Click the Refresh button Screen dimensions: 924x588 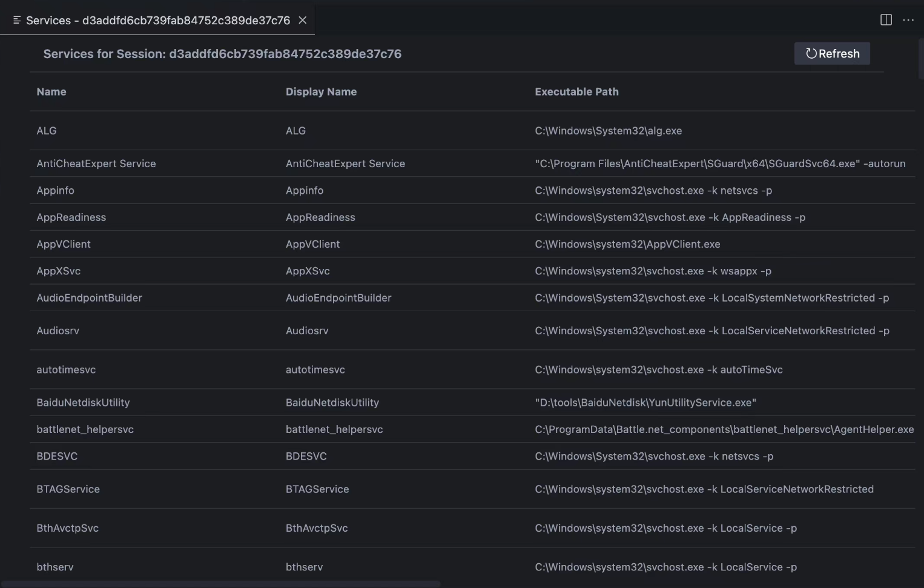(x=832, y=53)
